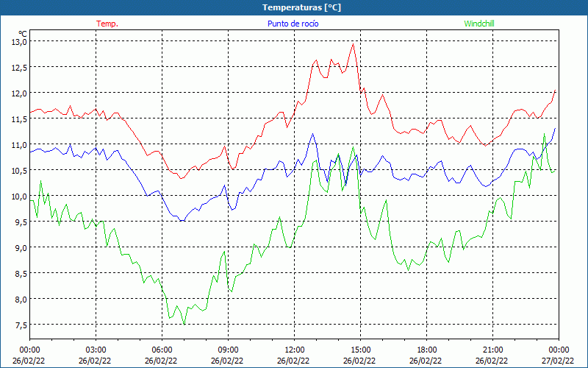Click the 06:00 x-axis time label

[162, 350]
